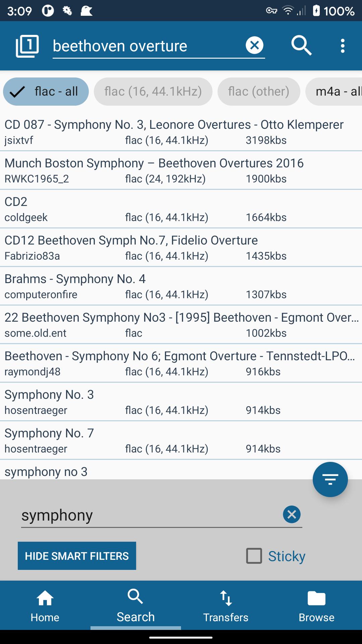Deselect the 'flac - all' filter chip
This screenshot has height=644, width=362.
click(46, 92)
